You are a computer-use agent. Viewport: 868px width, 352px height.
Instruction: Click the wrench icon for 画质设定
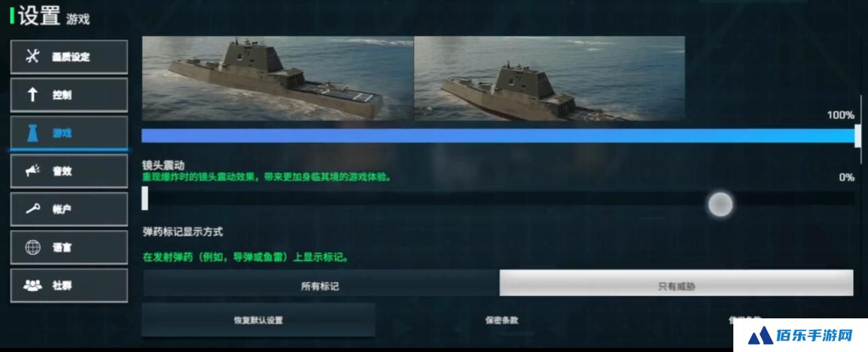(x=32, y=57)
